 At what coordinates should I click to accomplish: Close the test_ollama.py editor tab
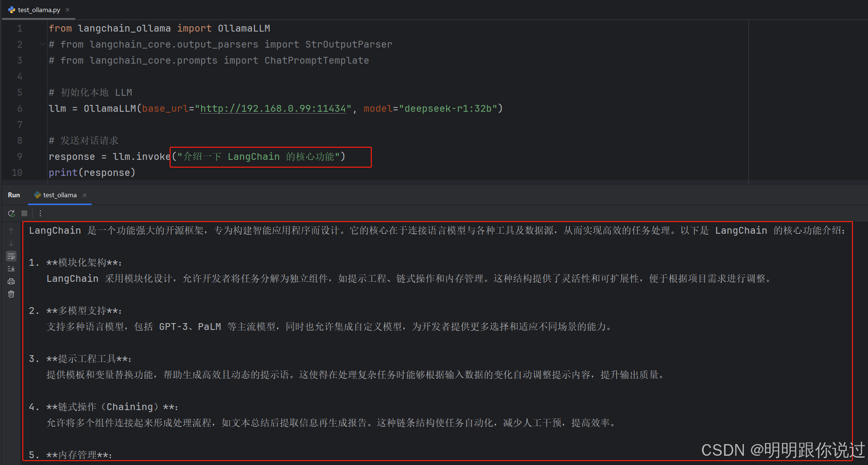68,10
